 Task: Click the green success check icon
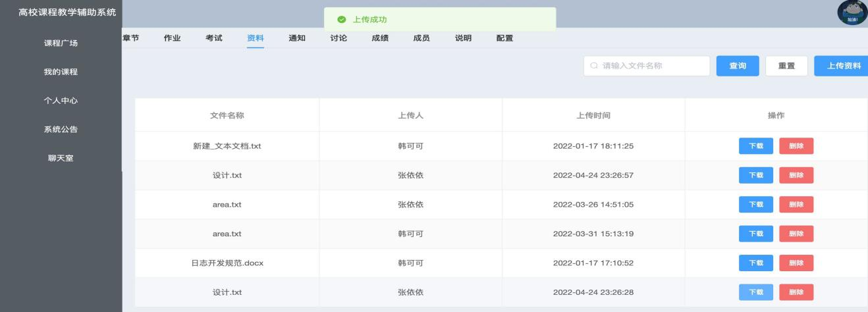coord(341,19)
